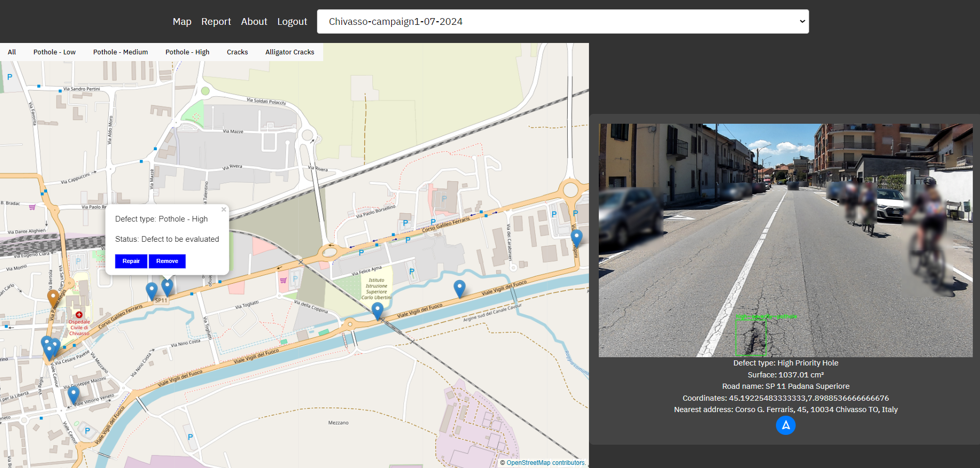
Task: Open the OpenStreetMap contributors link
Action: [545, 463]
